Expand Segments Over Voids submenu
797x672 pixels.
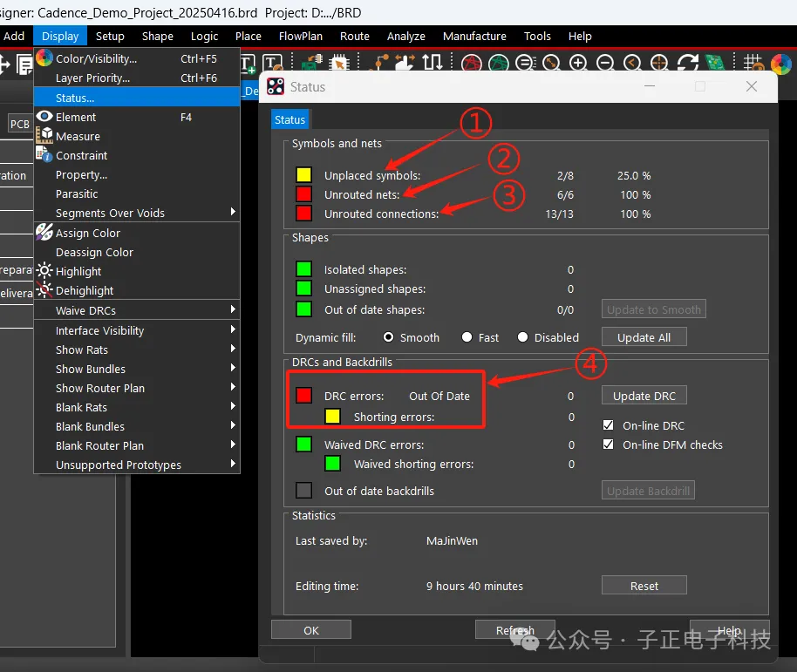137,214
